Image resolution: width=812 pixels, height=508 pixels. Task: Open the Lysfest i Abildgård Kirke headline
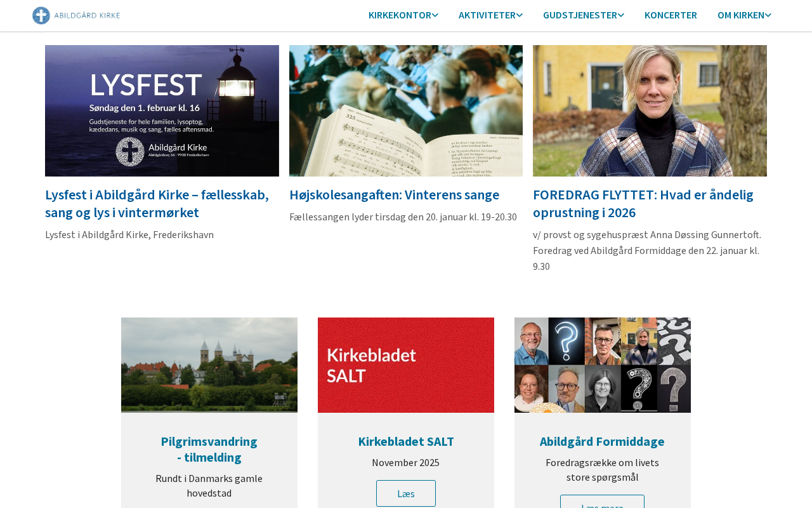[x=157, y=203]
